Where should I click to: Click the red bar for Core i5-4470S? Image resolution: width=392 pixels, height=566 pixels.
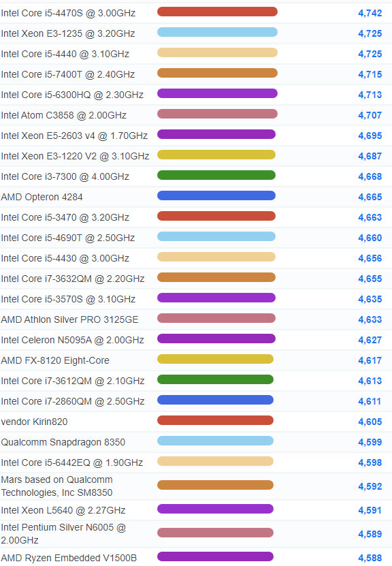click(218, 12)
